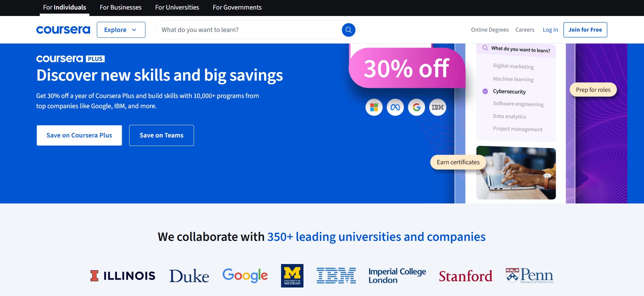
Task: Select the Microsoft logo circle in the banner
Action: 374,107
